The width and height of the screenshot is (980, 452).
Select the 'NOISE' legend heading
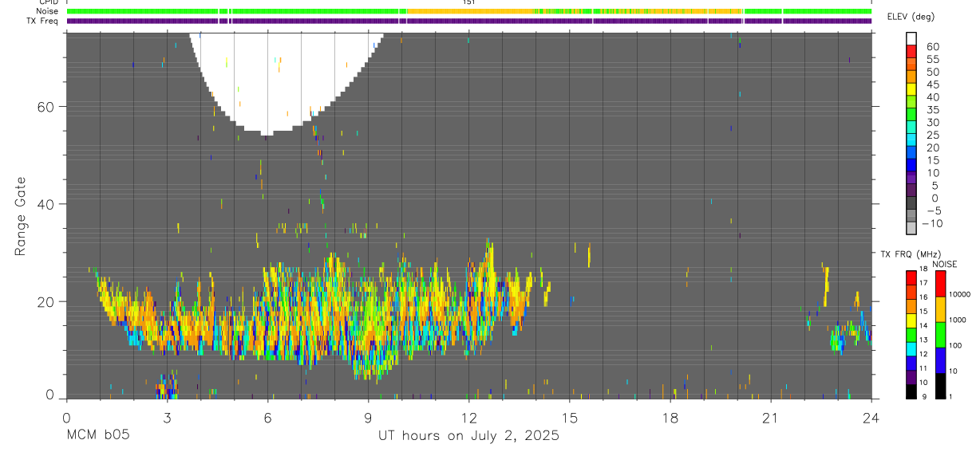coord(945,264)
